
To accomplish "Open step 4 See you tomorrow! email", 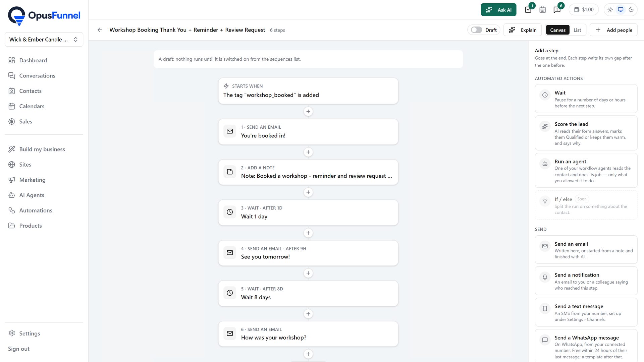I will point(308,253).
